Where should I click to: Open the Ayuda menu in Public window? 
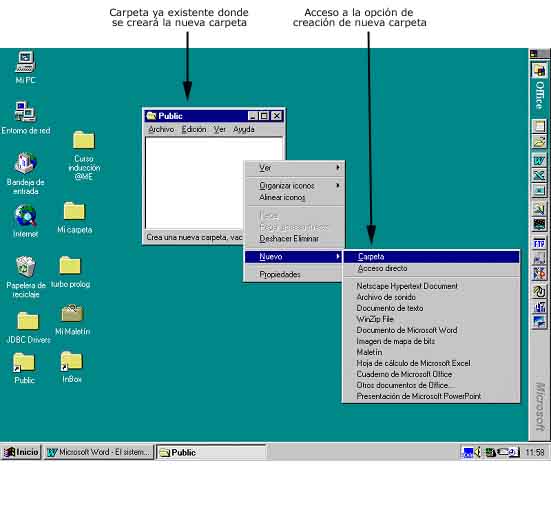click(244, 129)
